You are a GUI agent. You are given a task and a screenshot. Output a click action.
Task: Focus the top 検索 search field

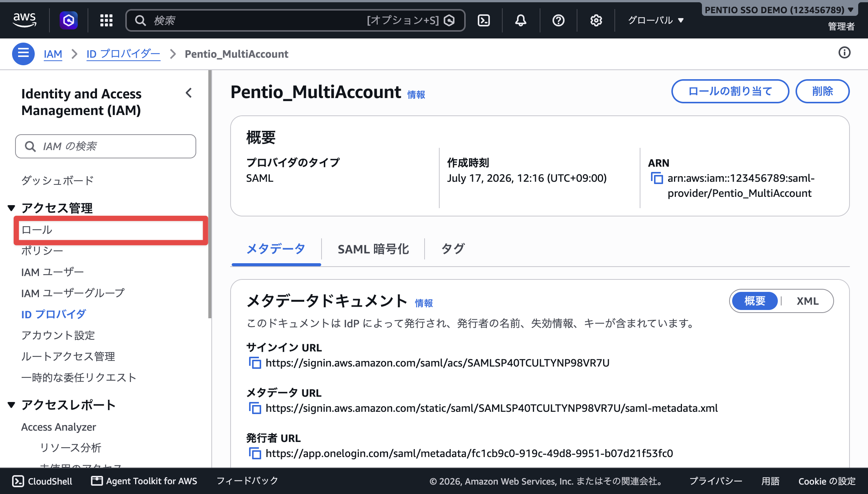295,20
